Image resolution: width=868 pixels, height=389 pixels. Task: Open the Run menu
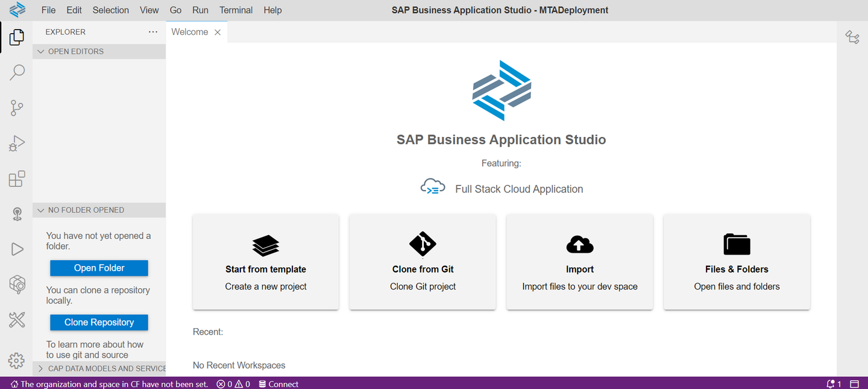(200, 10)
